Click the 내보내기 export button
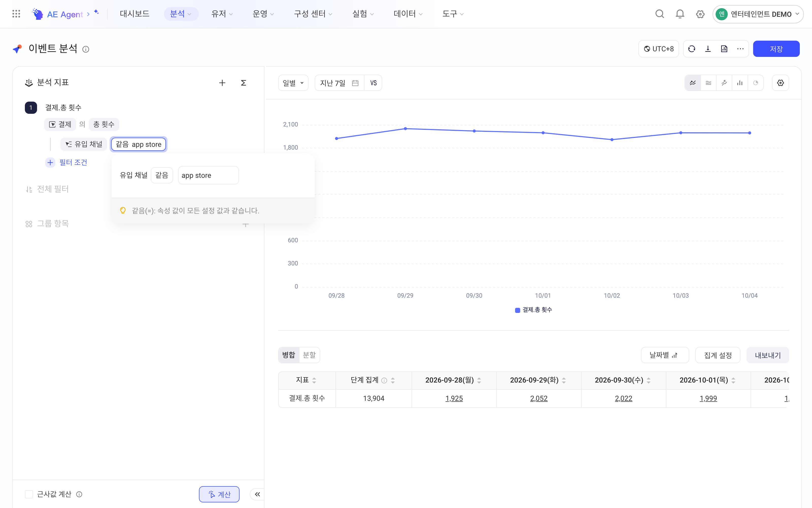 click(768, 355)
